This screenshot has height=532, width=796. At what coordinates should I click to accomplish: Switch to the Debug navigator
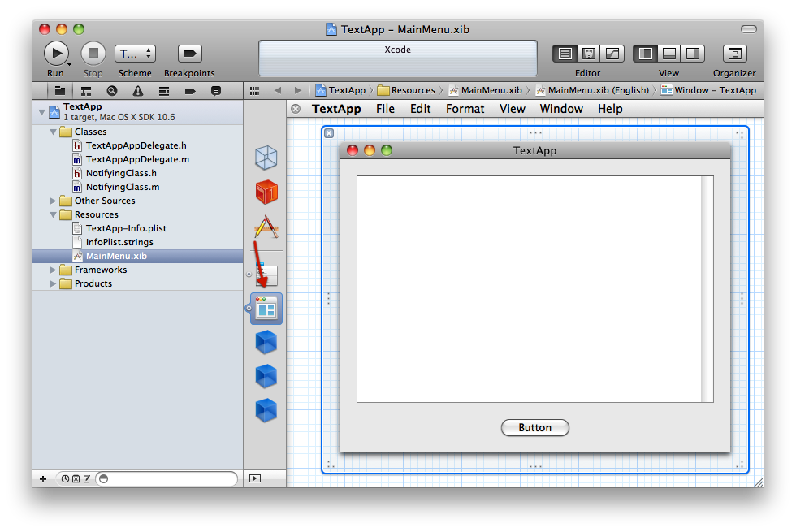pyautogui.click(x=163, y=91)
